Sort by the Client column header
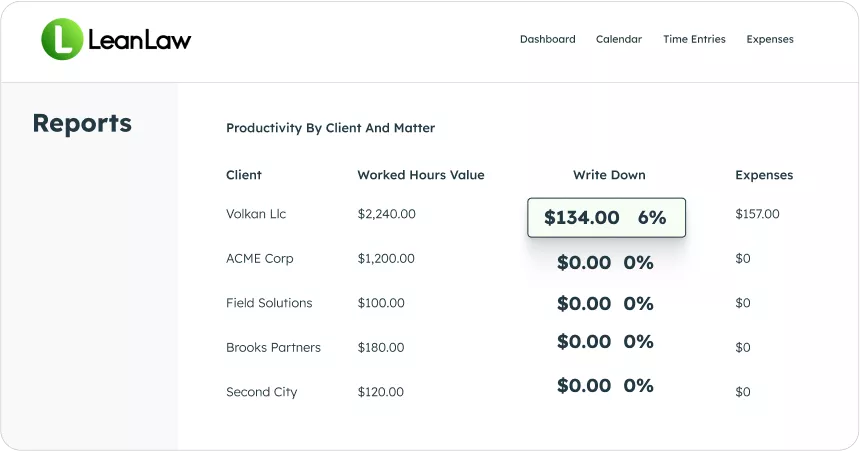This screenshot has width=860, height=451. pyautogui.click(x=244, y=175)
